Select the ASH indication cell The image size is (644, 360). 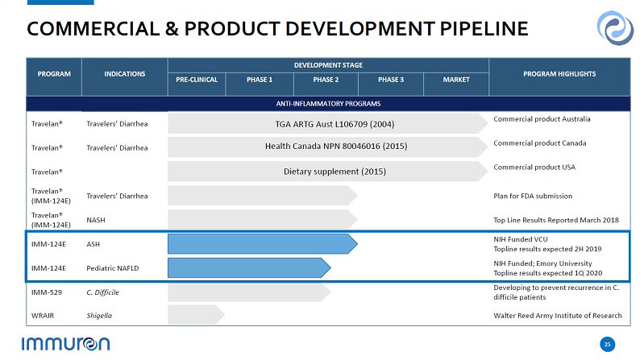click(93, 244)
